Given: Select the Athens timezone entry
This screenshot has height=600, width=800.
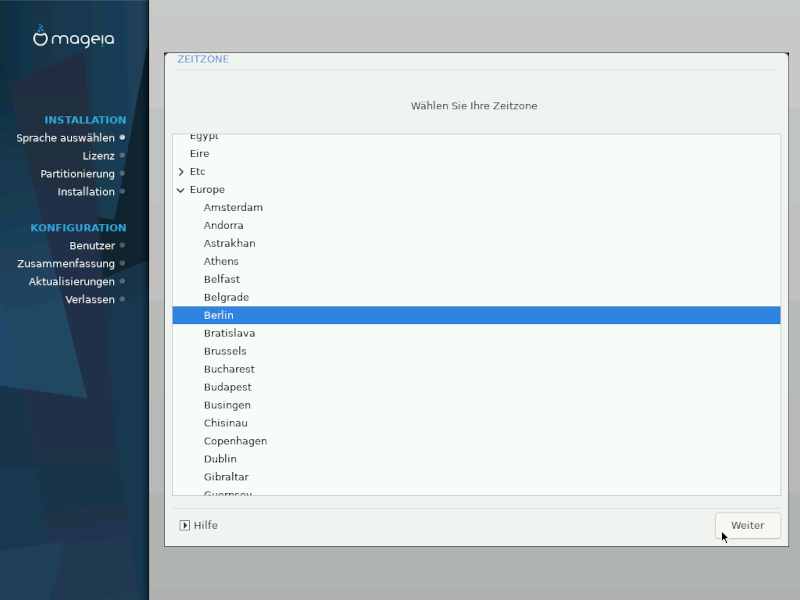Looking at the screenshot, I should pyautogui.click(x=221, y=262).
